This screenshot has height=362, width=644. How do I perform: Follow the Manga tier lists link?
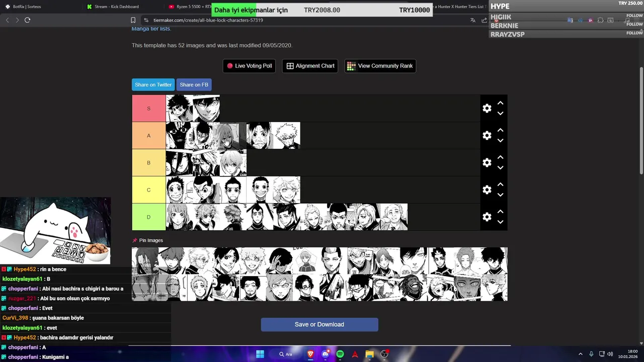coord(151,29)
